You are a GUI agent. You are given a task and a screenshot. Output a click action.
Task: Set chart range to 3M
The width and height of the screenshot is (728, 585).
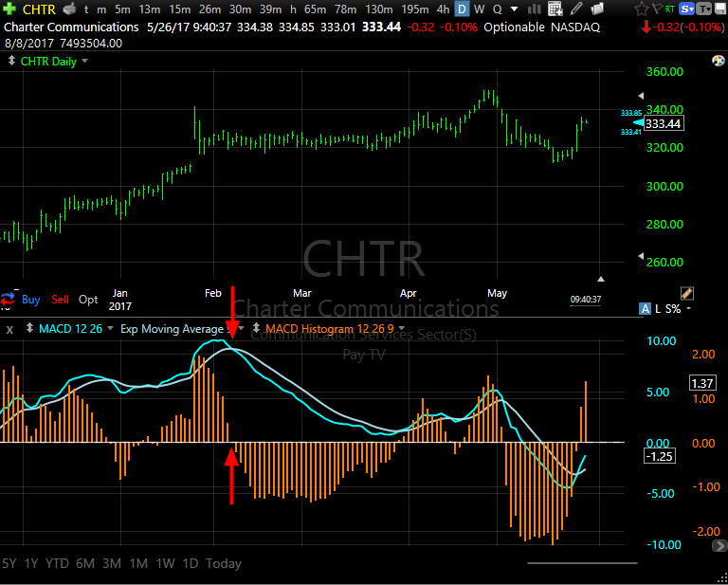tap(112, 563)
